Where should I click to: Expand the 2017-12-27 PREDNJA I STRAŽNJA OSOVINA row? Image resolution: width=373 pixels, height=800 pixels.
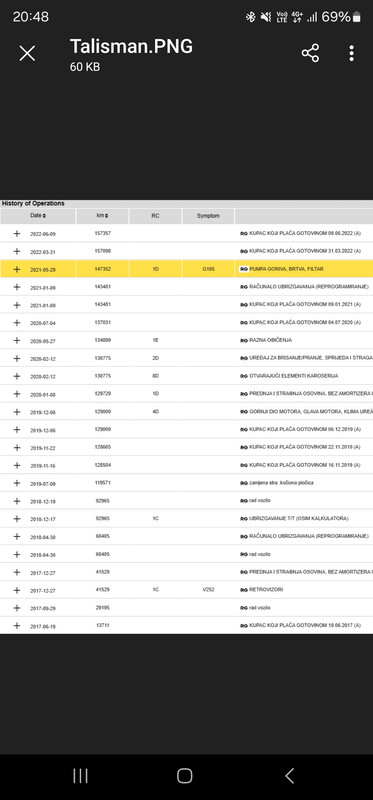pyautogui.click(x=17, y=572)
